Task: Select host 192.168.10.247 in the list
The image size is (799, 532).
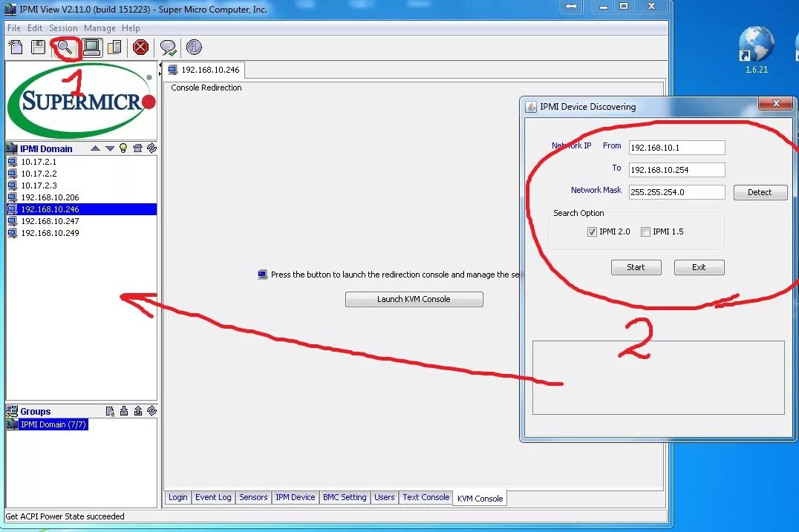Action: [x=82, y=221]
